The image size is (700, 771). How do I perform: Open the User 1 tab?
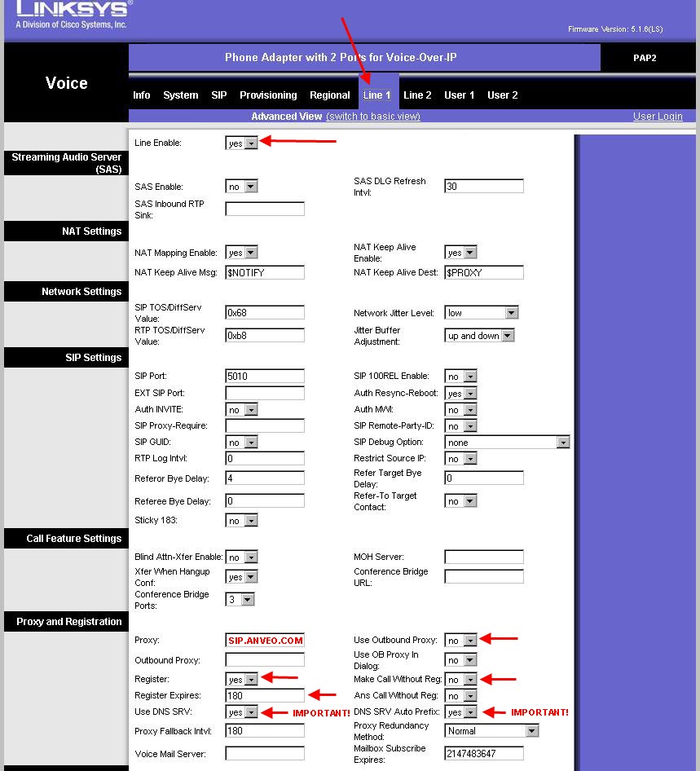(459, 95)
